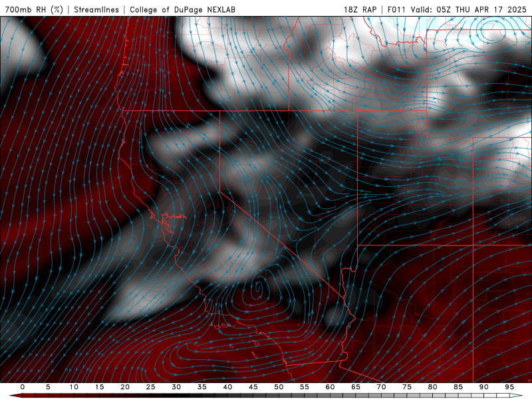Click the "75" scale label
The image size is (532, 399).
pos(407,387)
